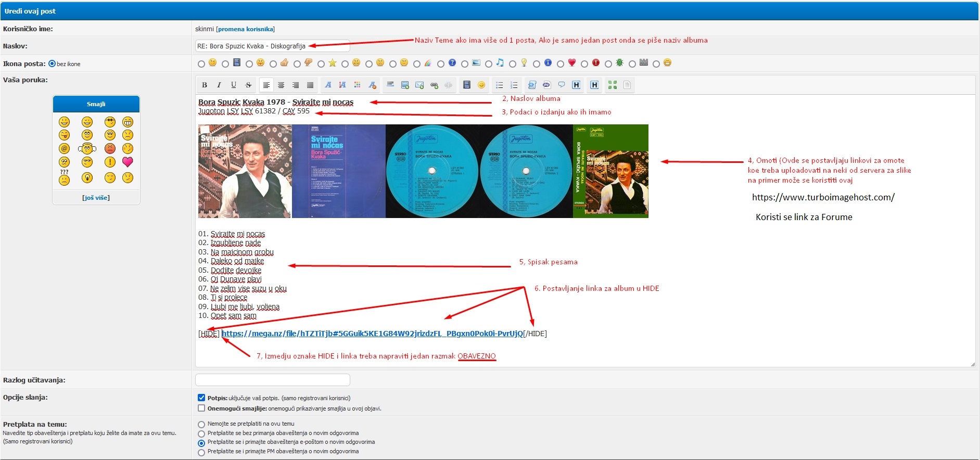The height and width of the screenshot is (460, 980).
Task: Remove formatting from selected text
Action: (372, 85)
